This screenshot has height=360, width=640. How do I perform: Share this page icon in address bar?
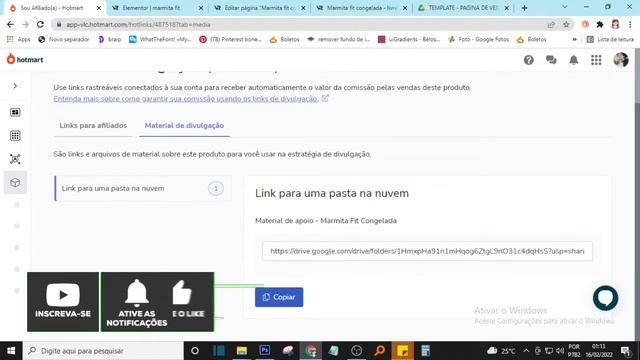551,24
